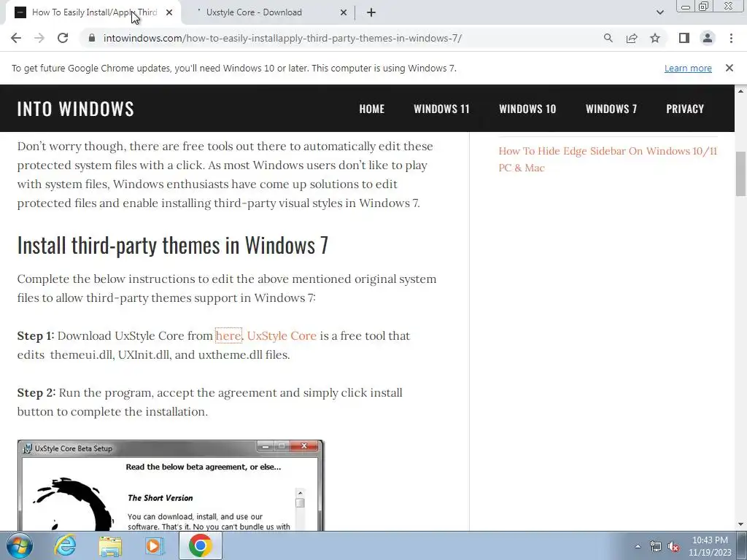Reload the current page
747x560 pixels.
click(x=63, y=38)
